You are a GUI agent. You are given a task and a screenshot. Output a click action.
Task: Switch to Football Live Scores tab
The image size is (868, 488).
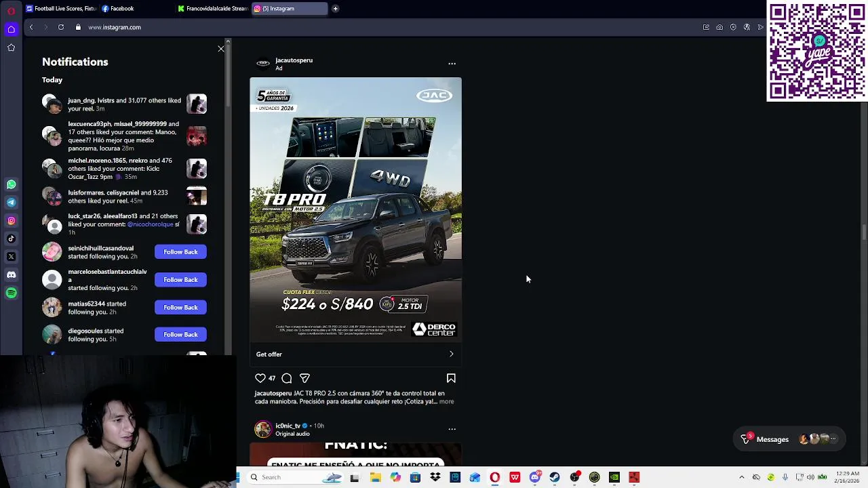[x=61, y=9]
